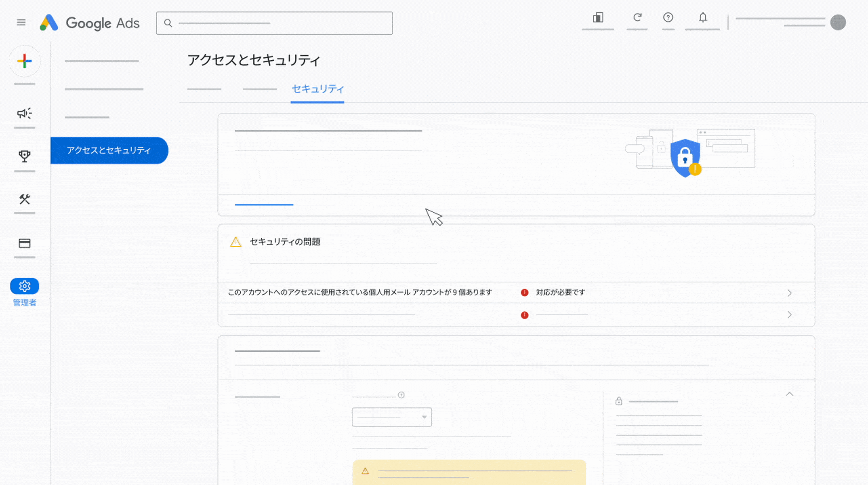Open the dropdown in the settings section

point(391,417)
